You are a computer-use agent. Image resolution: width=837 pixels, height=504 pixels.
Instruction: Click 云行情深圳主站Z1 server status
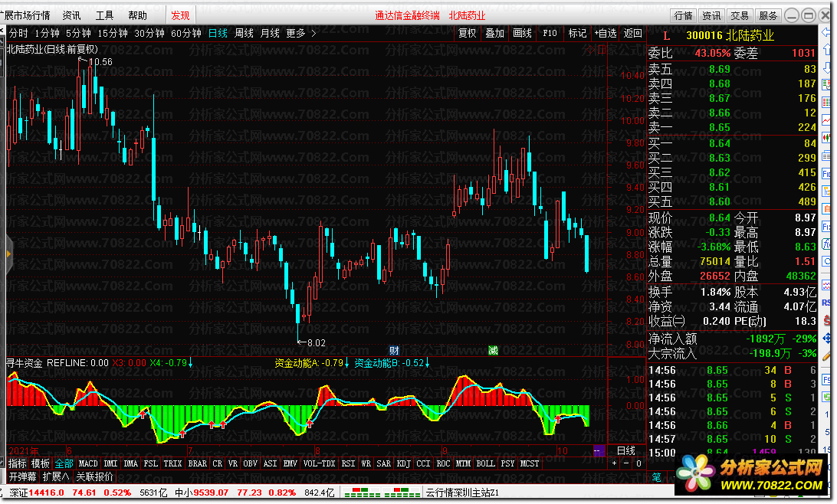462,493
